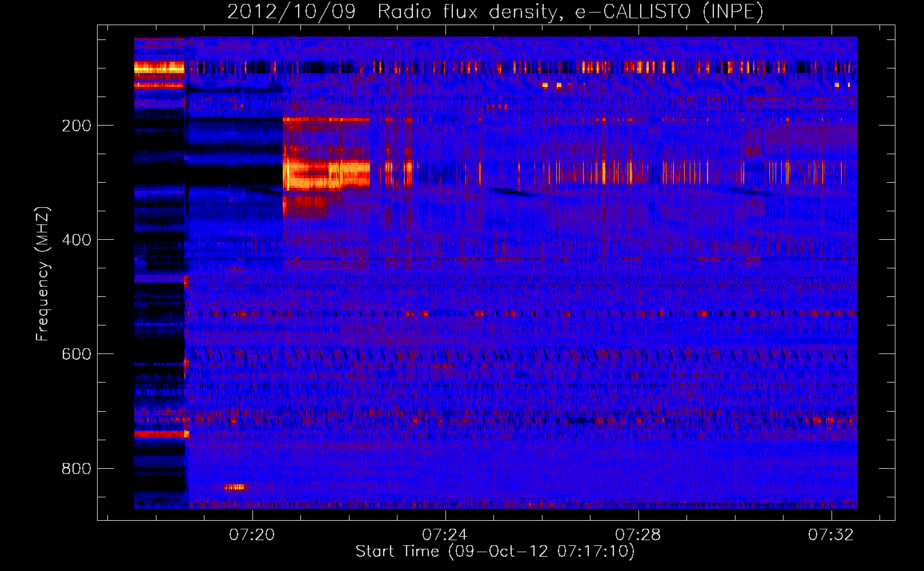This screenshot has width=924, height=571.
Task: Click the 800 frequency tick label
Action: click(77, 469)
